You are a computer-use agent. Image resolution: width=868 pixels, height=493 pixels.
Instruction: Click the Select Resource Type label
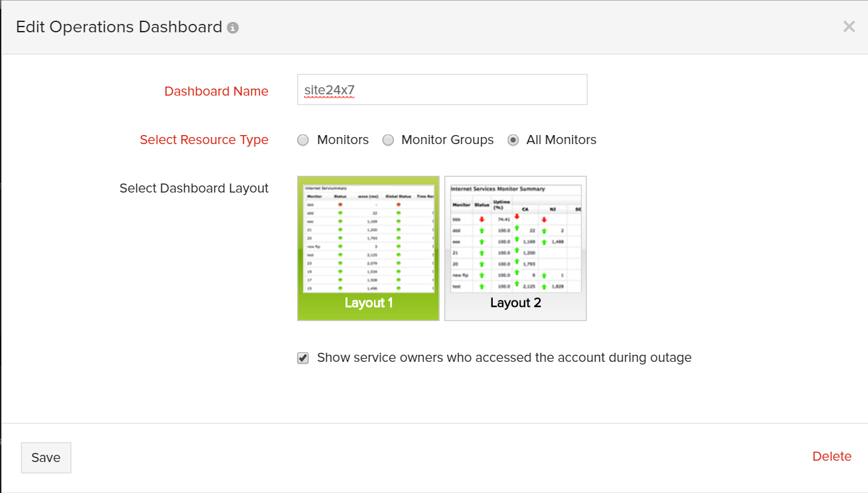point(204,140)
